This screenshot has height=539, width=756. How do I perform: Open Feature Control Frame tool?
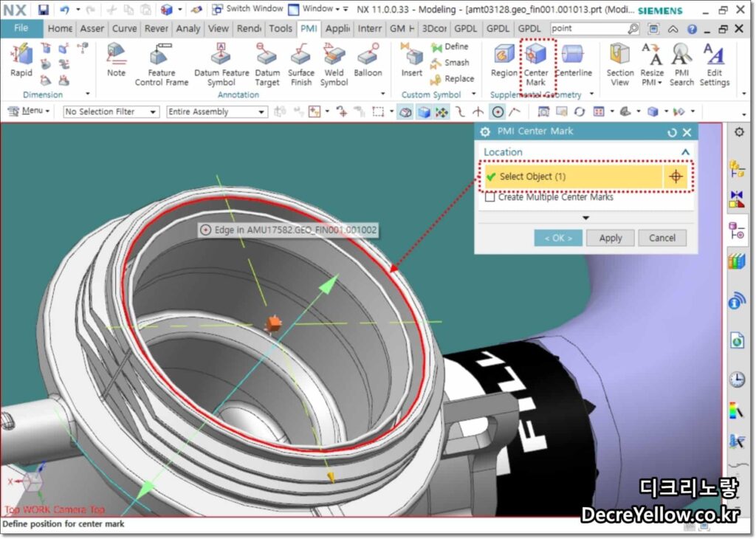point(162,65)
